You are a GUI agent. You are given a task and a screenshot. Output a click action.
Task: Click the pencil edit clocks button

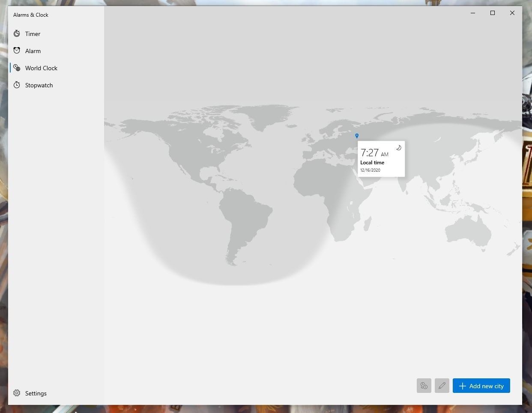click(442, 386)
